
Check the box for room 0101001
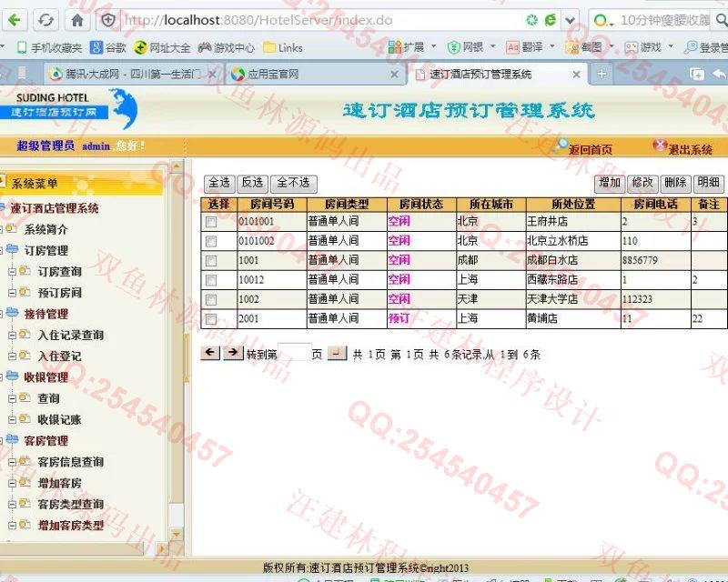[x=211, y=222]
